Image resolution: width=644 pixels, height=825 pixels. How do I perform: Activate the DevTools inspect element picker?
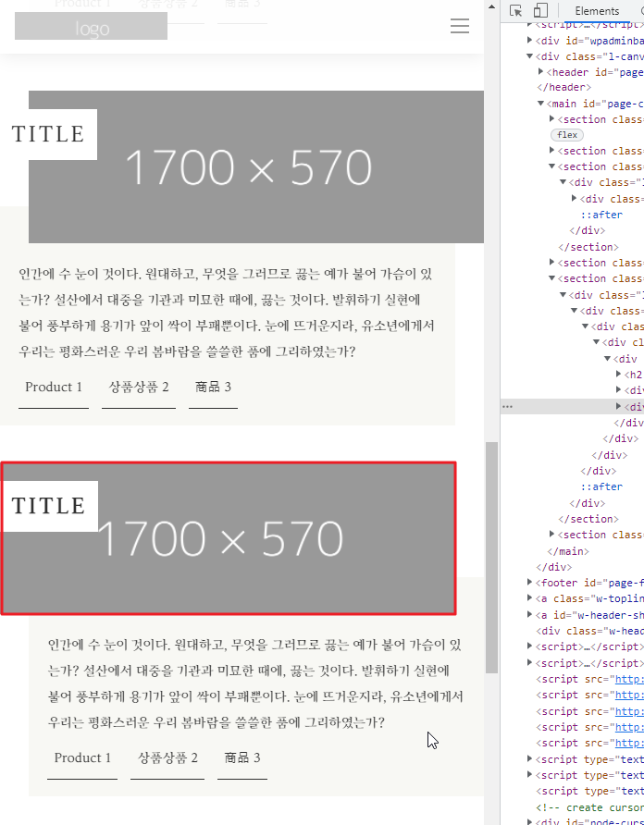coord(515,10)
